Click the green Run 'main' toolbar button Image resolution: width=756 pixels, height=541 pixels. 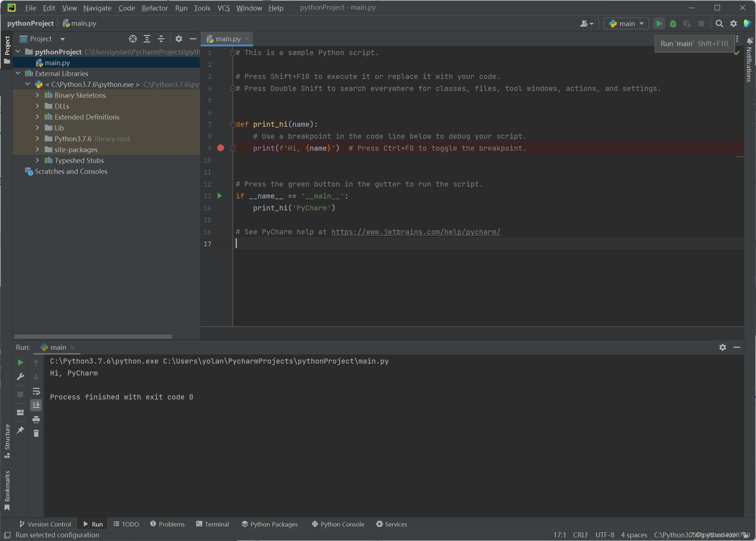point(659,24)
